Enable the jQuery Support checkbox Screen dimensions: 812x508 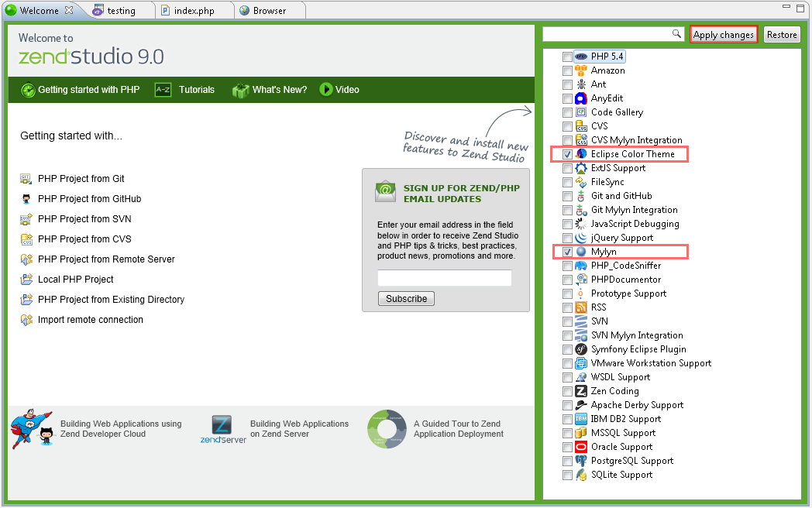pos(568,238)
